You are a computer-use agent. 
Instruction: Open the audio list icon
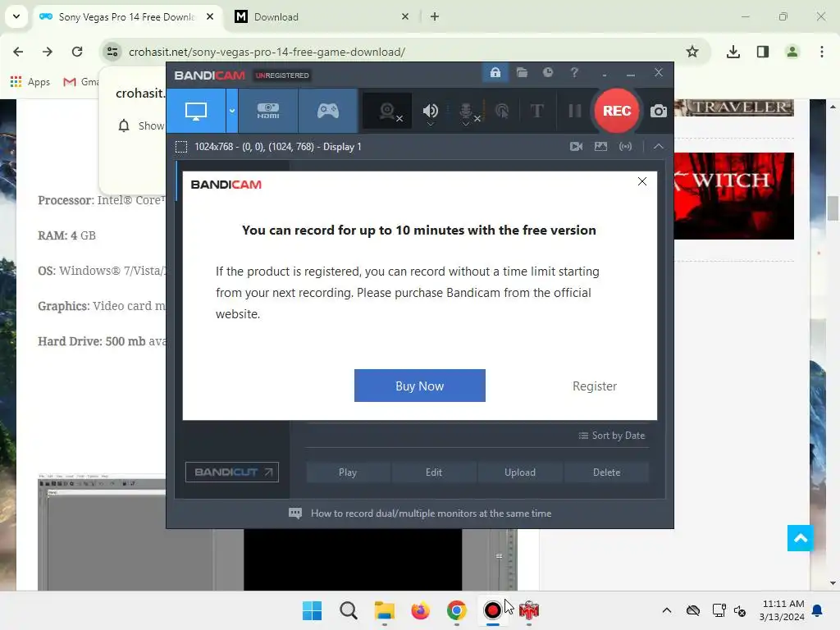625,146
